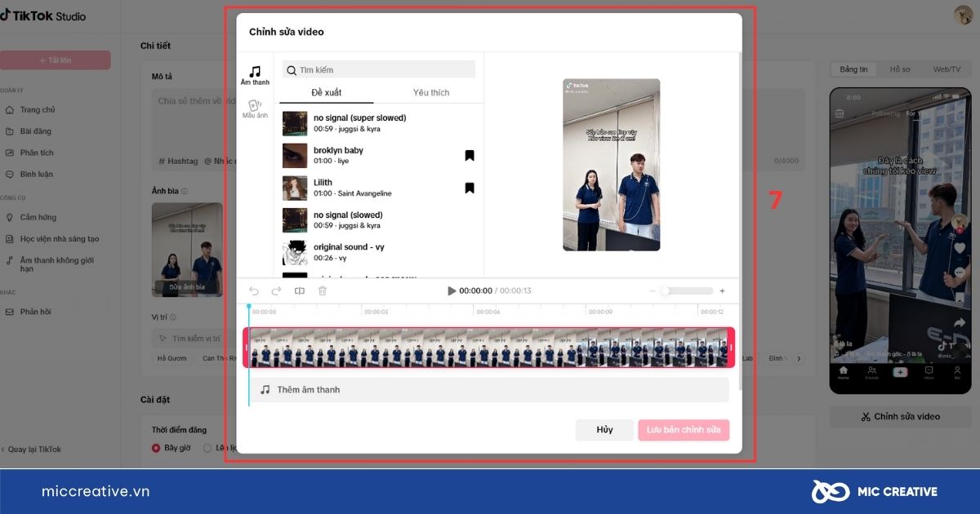Viewport: 980px width, 514px height.
Task: Click the Cảm hứng lightbulb icon
Action: (x=10, y=218)
